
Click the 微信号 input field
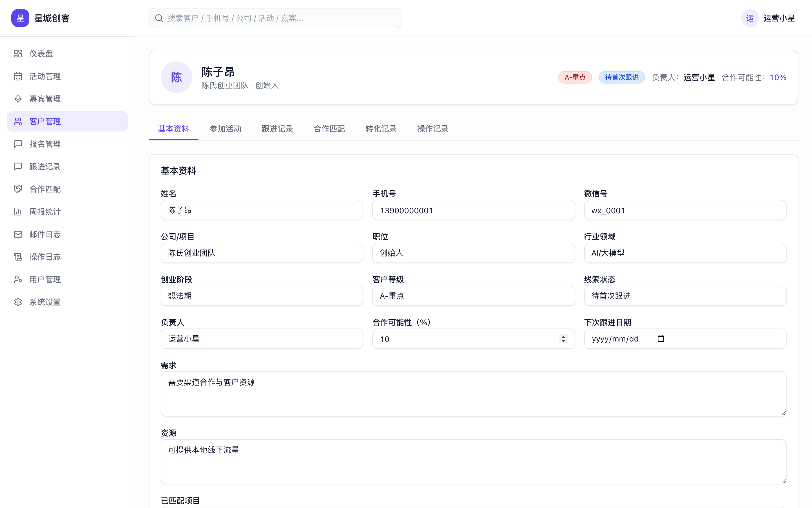[x=685, y=210]
